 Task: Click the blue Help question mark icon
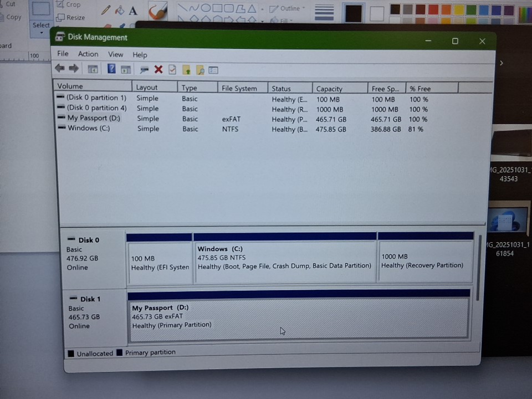(111, 69)
